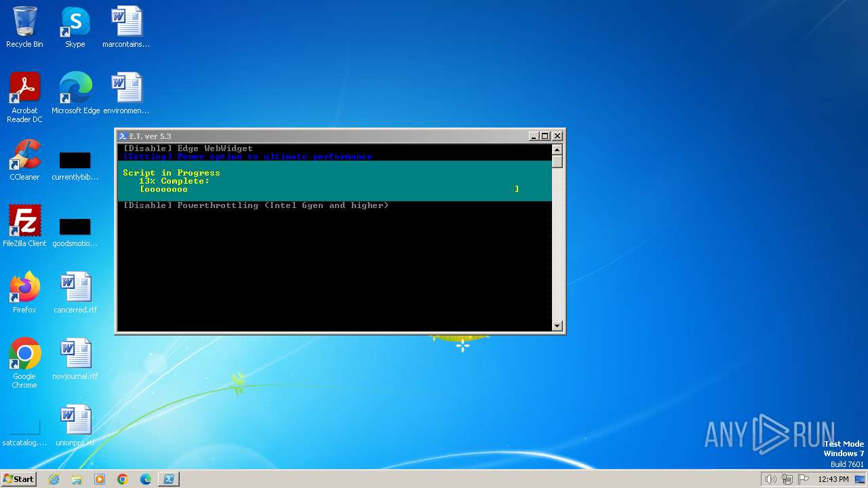Open the Action Center flag icon
The width and height of the screenshot is (868, 488).
[804, 479]
